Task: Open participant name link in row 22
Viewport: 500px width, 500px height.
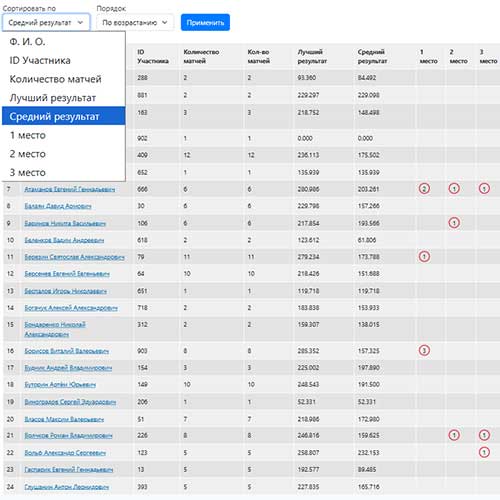Action: click(65, 453)
